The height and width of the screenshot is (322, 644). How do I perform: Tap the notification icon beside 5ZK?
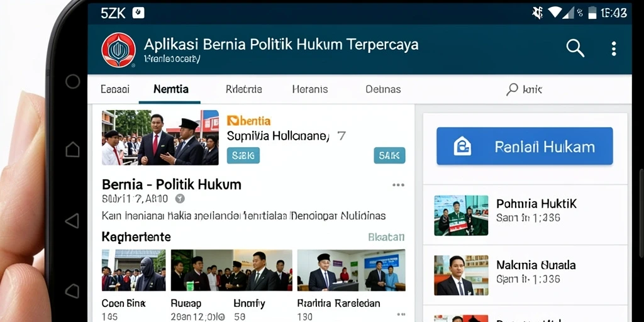click(x=138, y=13)
